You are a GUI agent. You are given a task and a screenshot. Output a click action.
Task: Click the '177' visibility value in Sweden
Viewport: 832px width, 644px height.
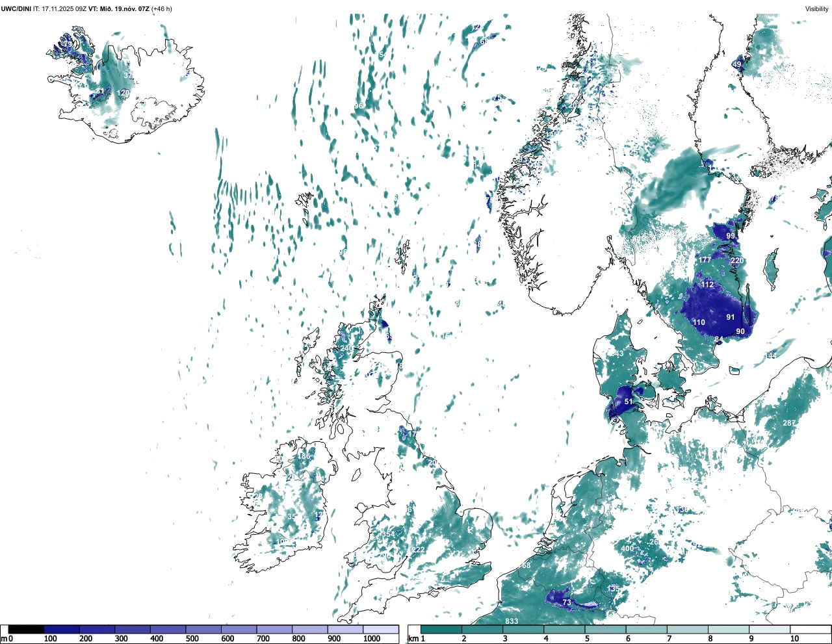[705, 260]
